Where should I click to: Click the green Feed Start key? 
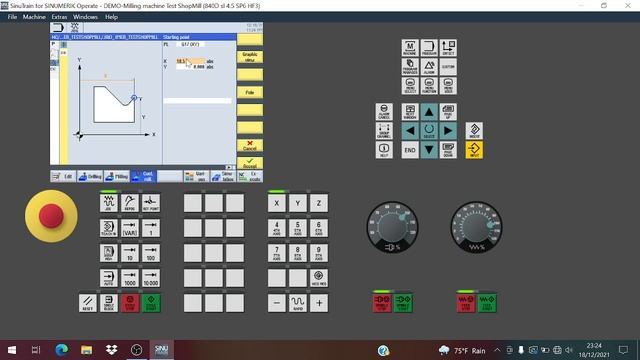tap(487, 303)
